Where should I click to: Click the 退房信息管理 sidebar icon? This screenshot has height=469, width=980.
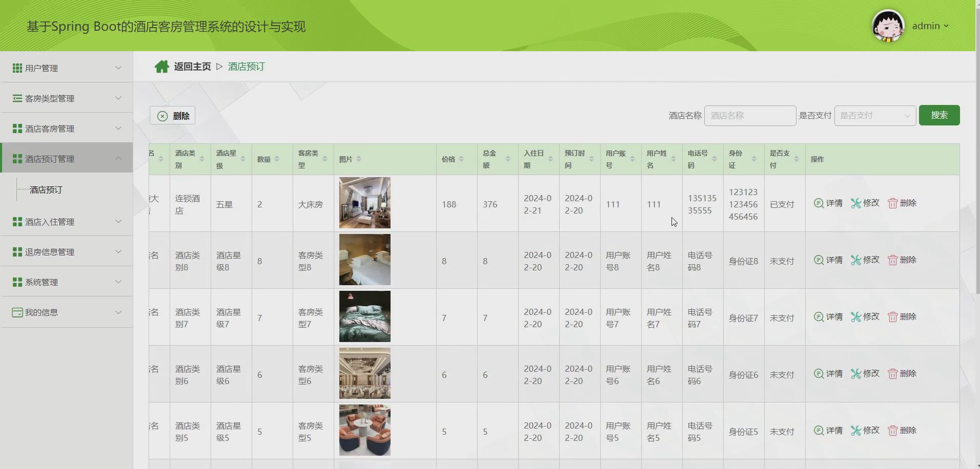(17, 251)
